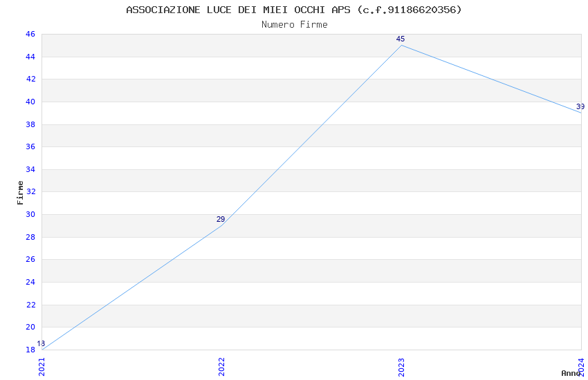Click the y-axis tick value 18
588x380 pixels.
pos(30,350)
